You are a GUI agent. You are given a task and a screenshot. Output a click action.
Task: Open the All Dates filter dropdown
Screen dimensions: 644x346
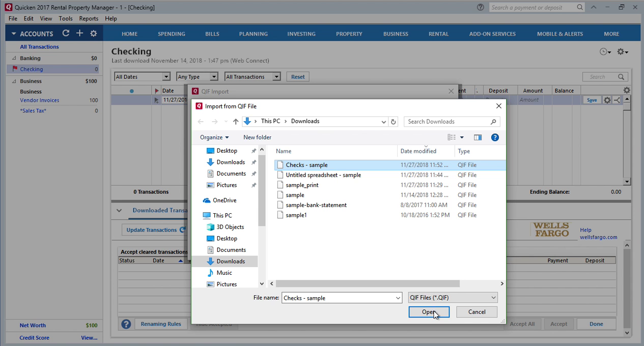coord(166,77)
